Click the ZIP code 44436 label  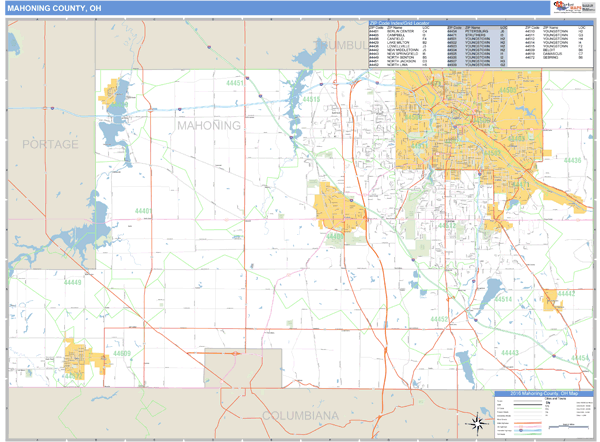(572, 160)
